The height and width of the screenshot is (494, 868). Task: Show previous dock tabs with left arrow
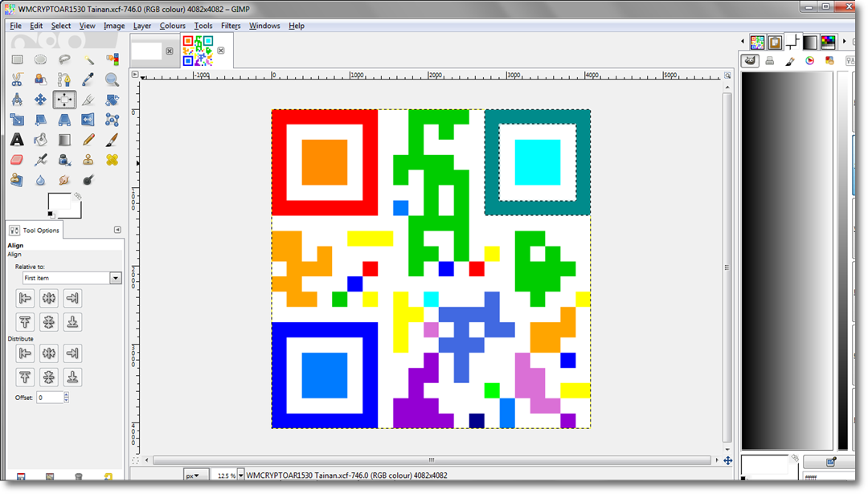(x=743, y=42)
